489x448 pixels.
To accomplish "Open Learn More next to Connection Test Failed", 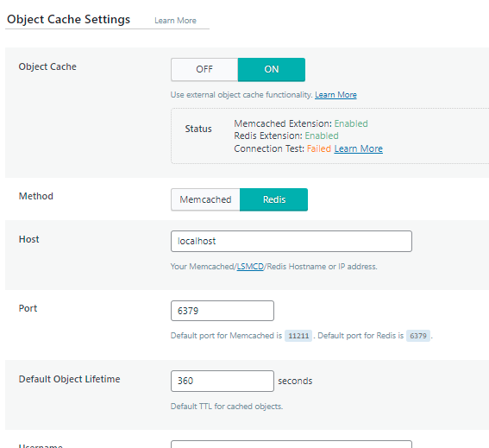I will click(x=358, y=148).
